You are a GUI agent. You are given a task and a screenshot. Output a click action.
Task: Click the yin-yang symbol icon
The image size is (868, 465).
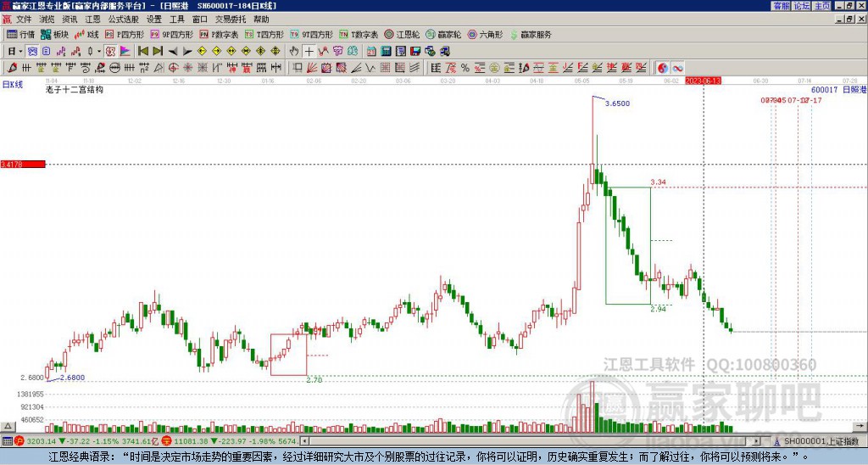tap(663, 68)
